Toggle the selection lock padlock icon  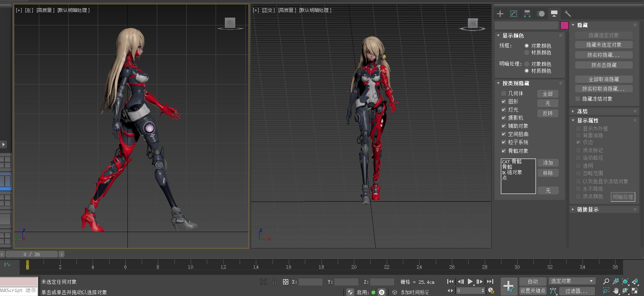275,282
